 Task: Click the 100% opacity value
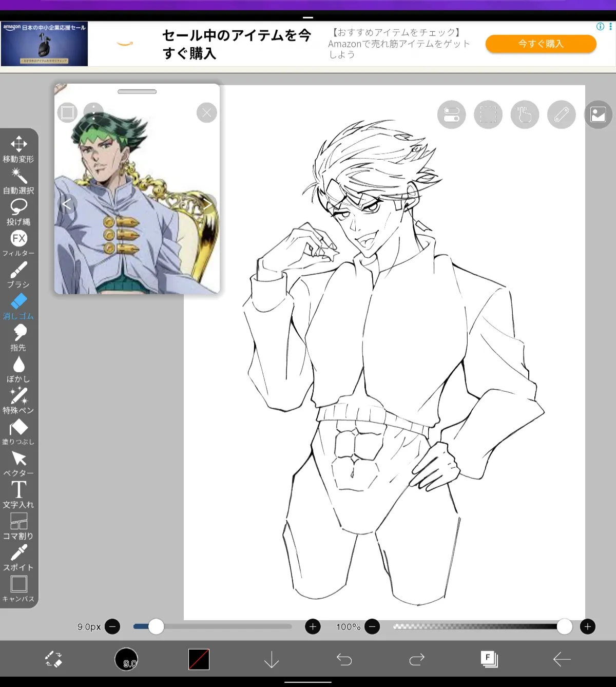click(349, 627)
